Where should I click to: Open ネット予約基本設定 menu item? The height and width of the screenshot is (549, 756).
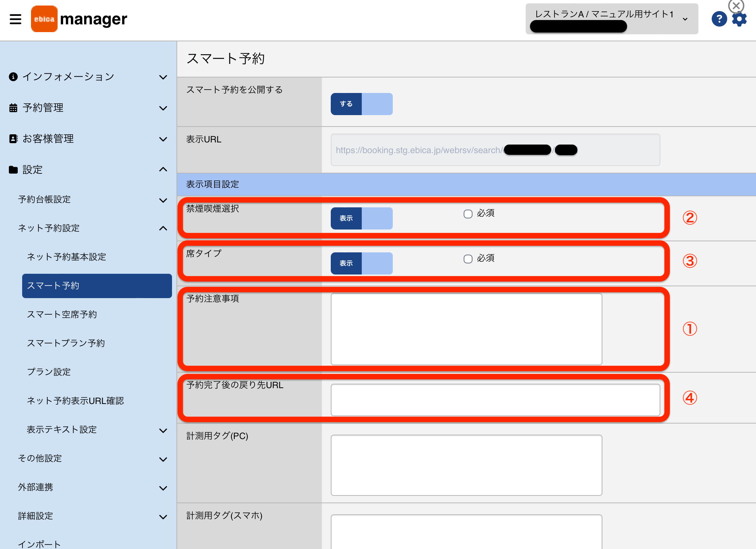click(66, 257)
